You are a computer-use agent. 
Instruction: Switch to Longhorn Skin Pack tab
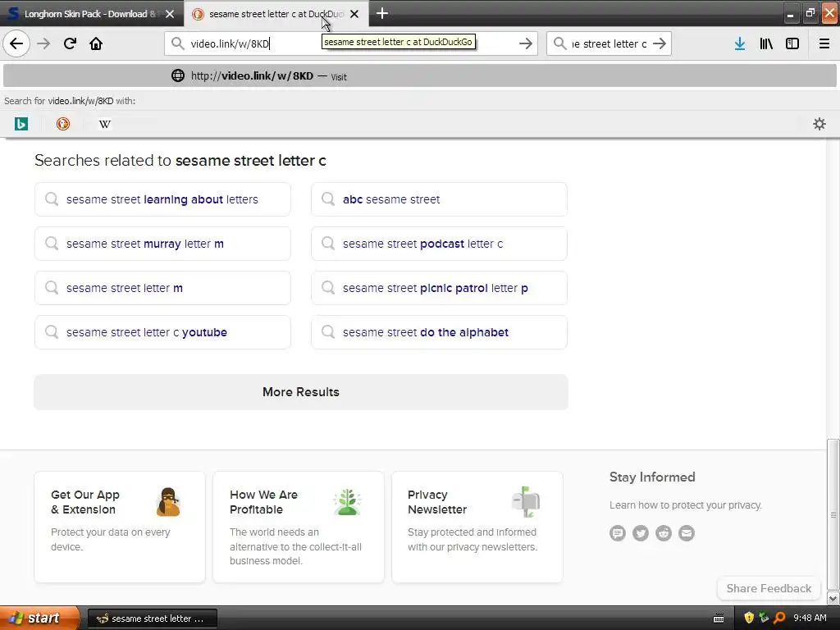tap(92, 13)
